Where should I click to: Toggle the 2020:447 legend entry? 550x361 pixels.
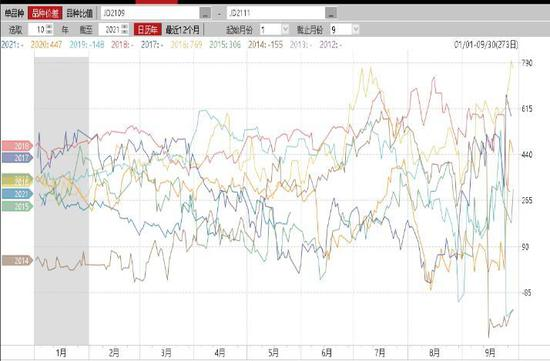point(46,45)
